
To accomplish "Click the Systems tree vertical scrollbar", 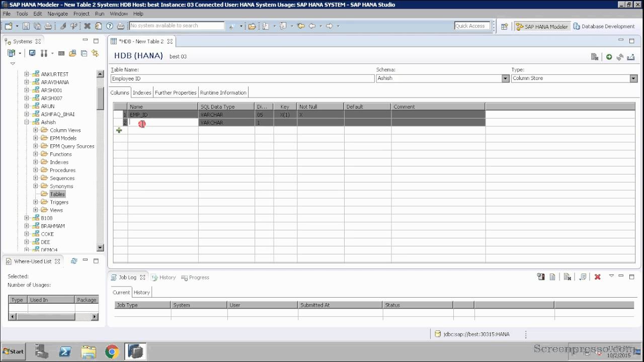I will pos(100,160).
